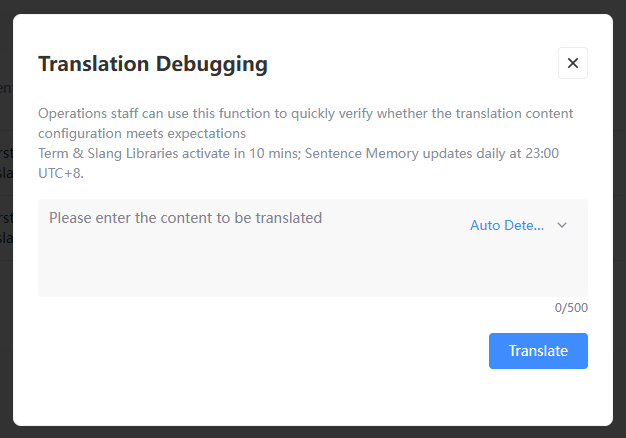Select the Translation Debugging heading

click(x=153, y=64)
